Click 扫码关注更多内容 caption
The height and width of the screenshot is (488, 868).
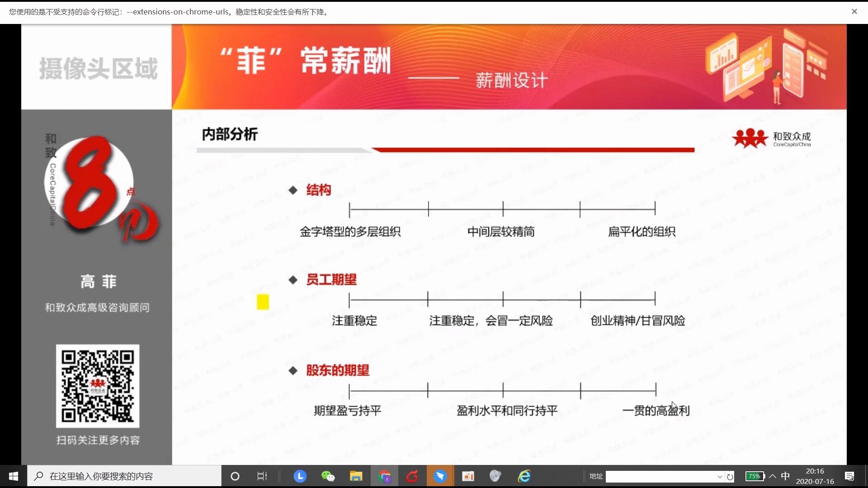click(x=98, y=440)
